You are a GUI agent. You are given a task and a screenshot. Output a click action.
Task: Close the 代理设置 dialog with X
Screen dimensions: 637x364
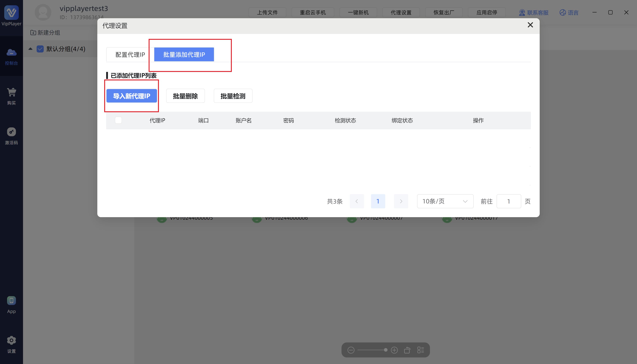(x=530, y=25)
